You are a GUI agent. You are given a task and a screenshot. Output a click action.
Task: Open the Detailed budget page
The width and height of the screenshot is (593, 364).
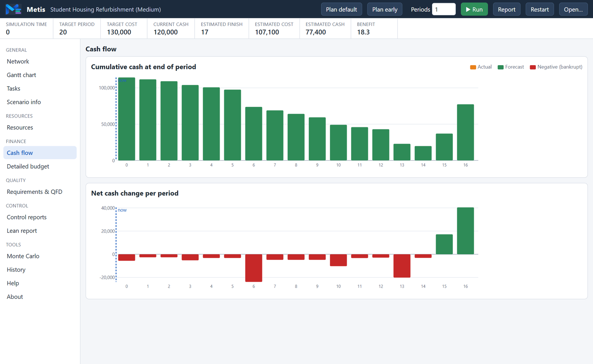point(40,166)
